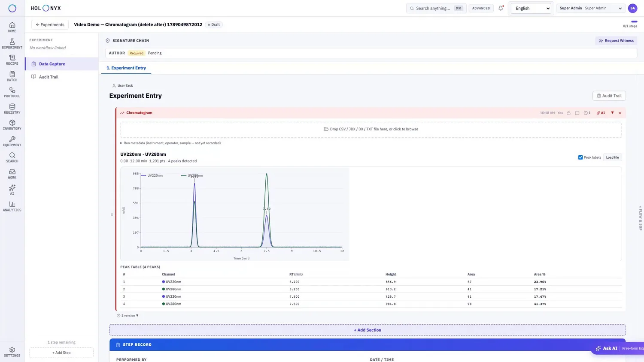This screenshot has width=644, height=362.
Task: Click the UV220nm legend entry in chart
Action: (x=152, y=175)
